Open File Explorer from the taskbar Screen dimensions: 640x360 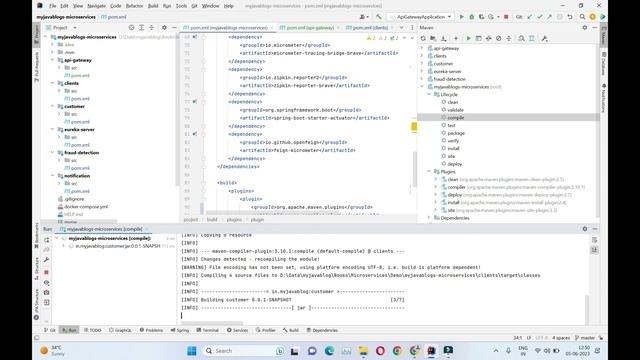(363, 351)
